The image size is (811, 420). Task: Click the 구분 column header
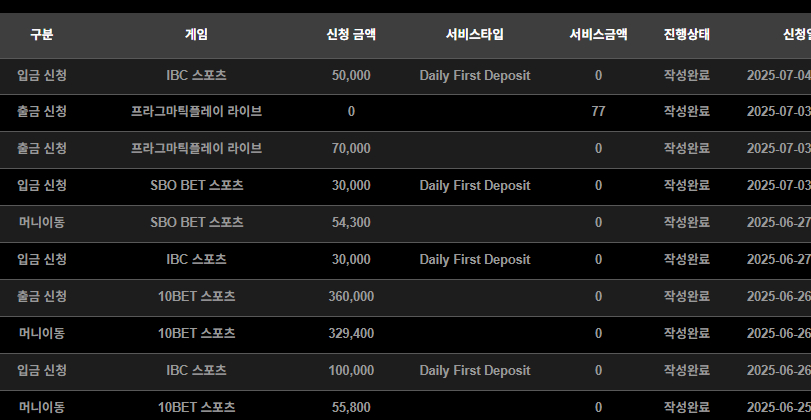point(41,35)
